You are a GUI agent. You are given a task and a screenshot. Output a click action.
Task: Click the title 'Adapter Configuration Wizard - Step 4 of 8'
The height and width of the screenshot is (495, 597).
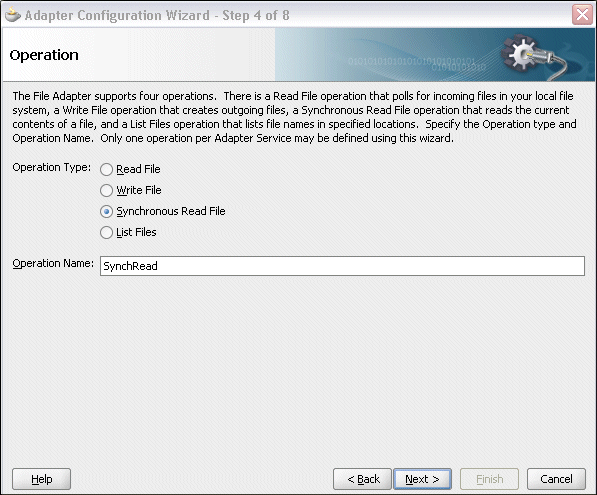pos(157,15)
